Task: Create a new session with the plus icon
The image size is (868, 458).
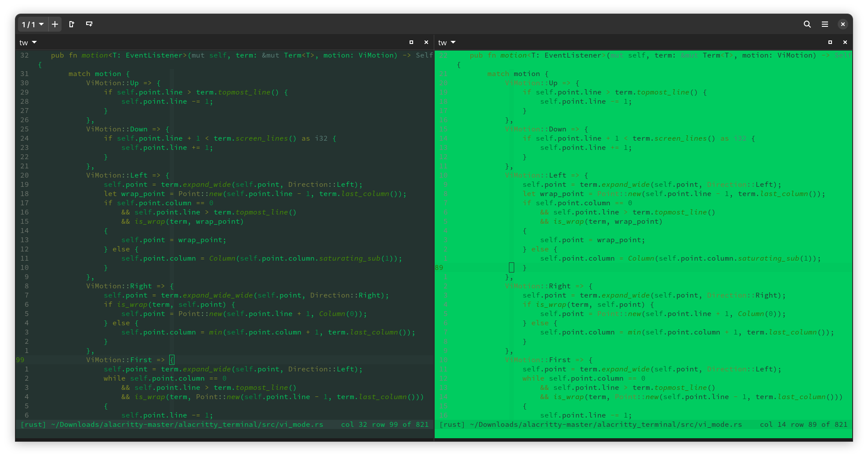Action: pos(54,24)
